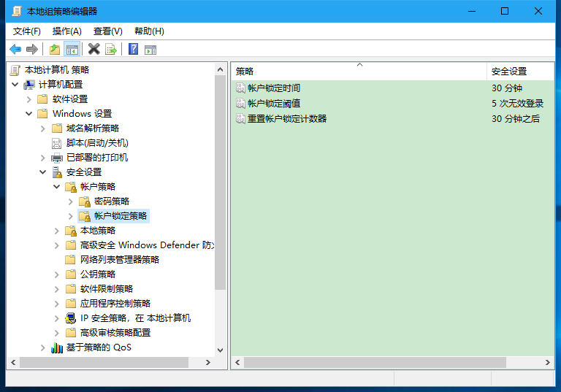Click the tree pane scroll down arrow
The image size is (561, 392).
click(221, 350)
